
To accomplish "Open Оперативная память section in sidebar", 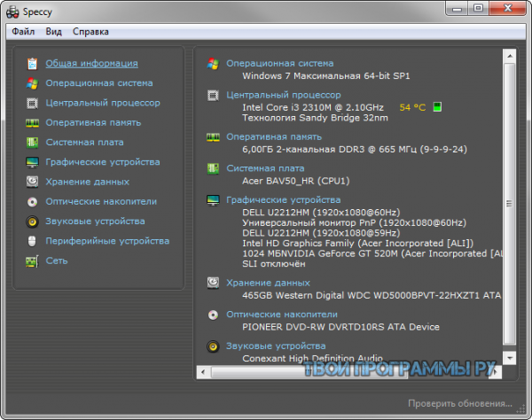I will tap(93, 122).
